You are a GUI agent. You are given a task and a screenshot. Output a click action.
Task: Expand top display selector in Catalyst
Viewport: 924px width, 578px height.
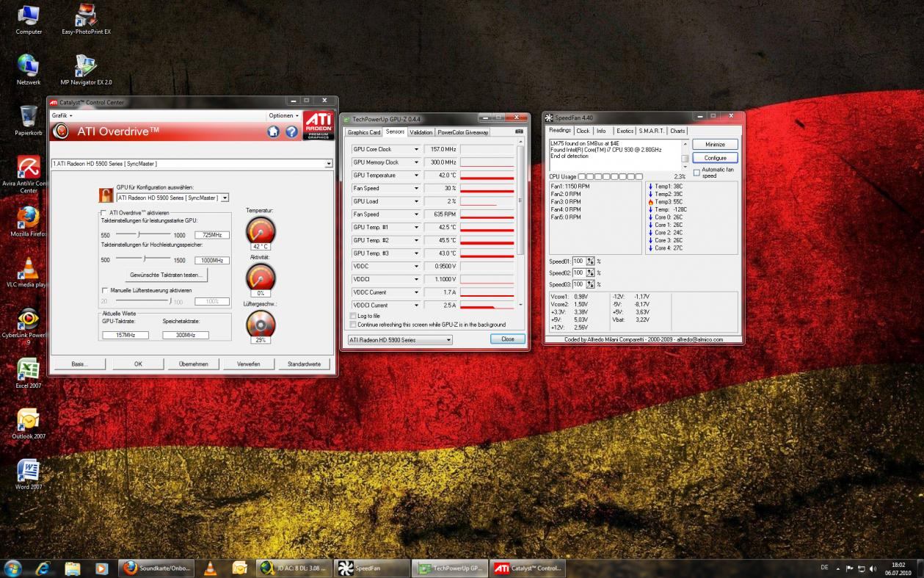[x=329, y=163]
